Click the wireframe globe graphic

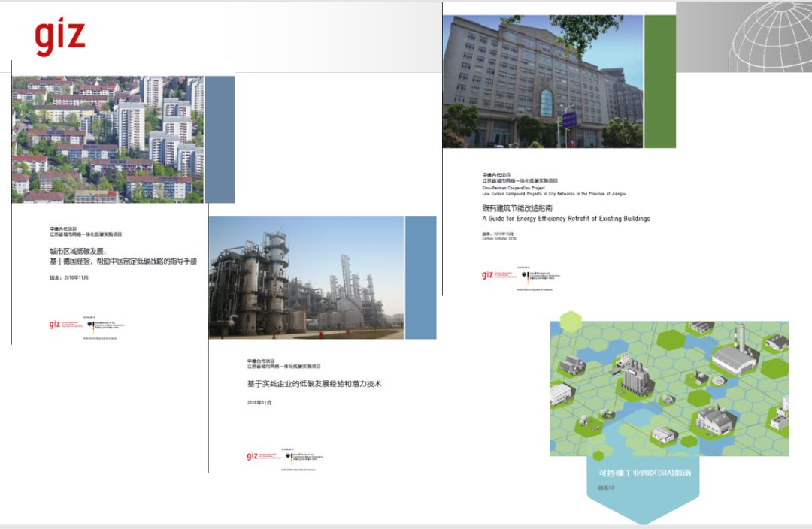pyautogui.click(x=768, y=36)
